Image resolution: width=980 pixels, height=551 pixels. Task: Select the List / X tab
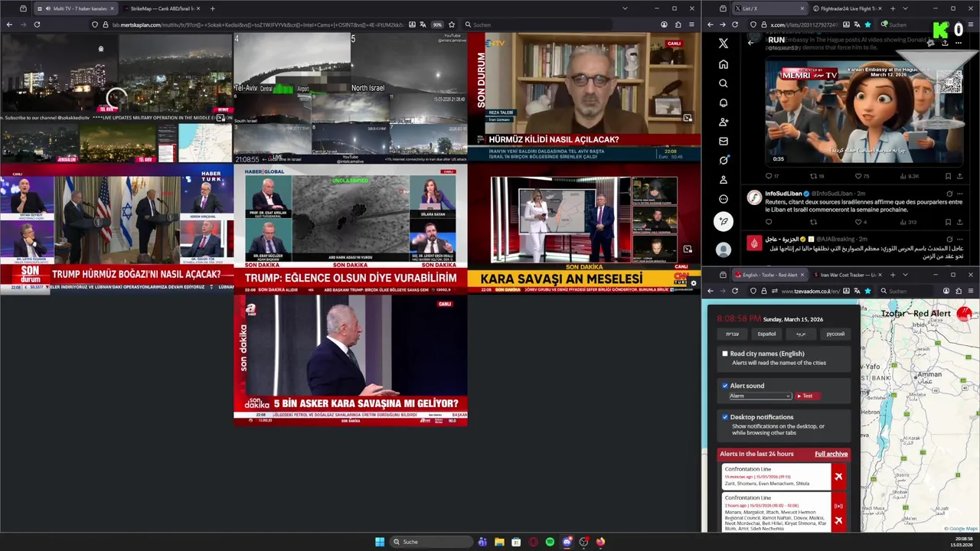pos(769,8)
